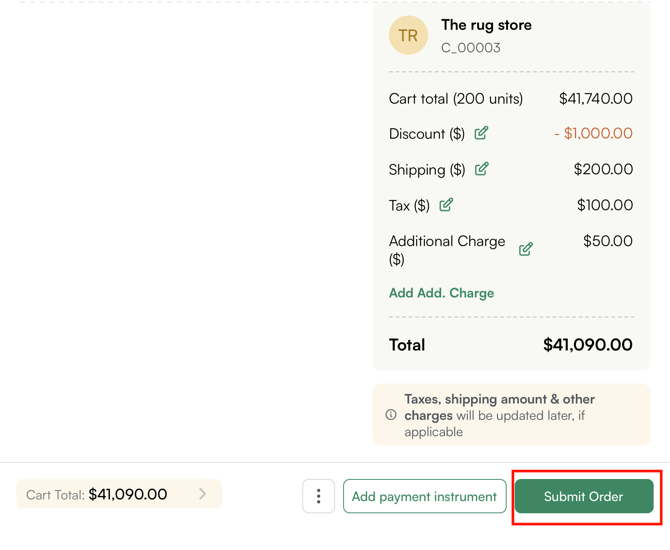
Task: Click the customer ID C_00003
Action: coord(471,47)
